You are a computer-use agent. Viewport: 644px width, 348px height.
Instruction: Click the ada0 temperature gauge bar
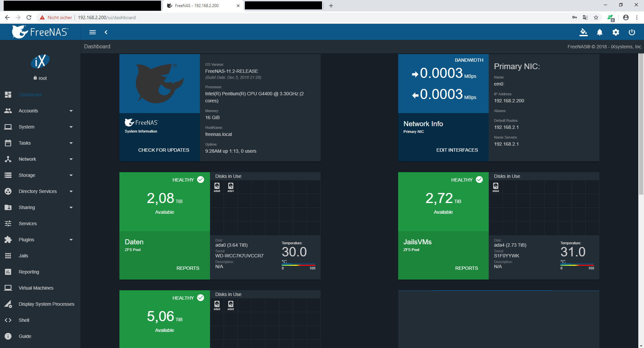299,265
